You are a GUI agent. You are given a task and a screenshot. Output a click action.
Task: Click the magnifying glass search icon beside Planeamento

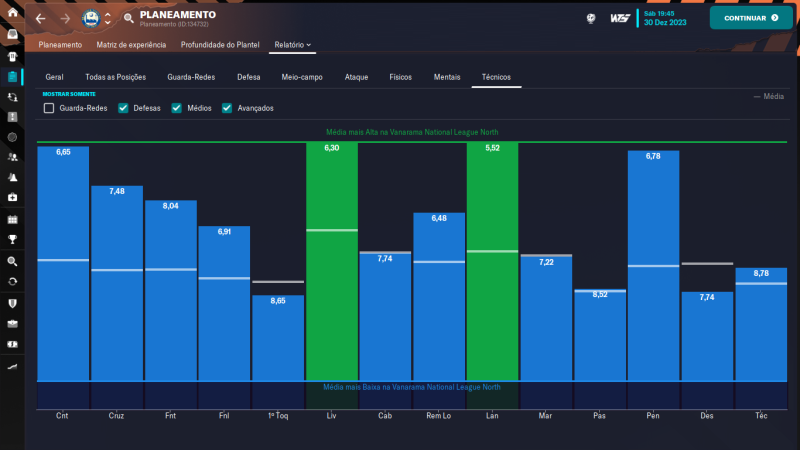tap(129, 18)
